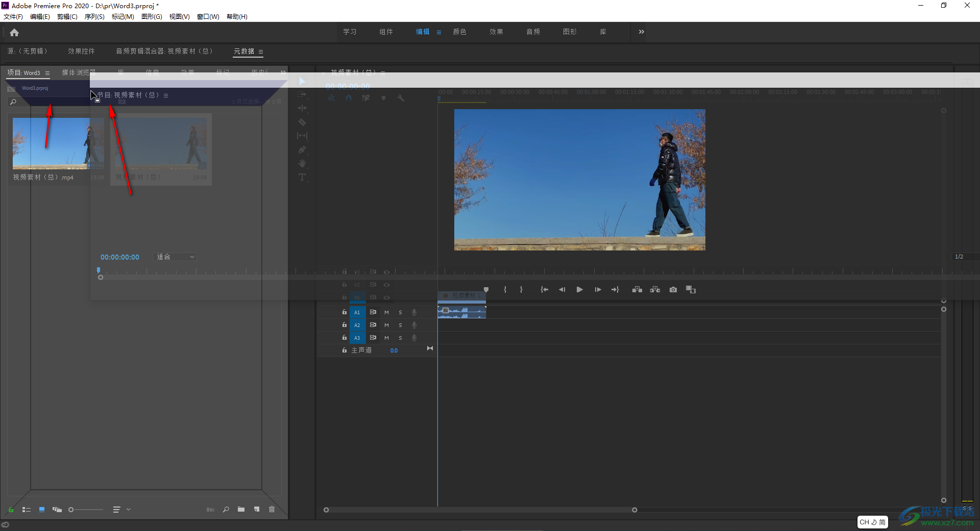Open 元数据 panel menu
The image size is (980, 531).
(x=261, y=52)
